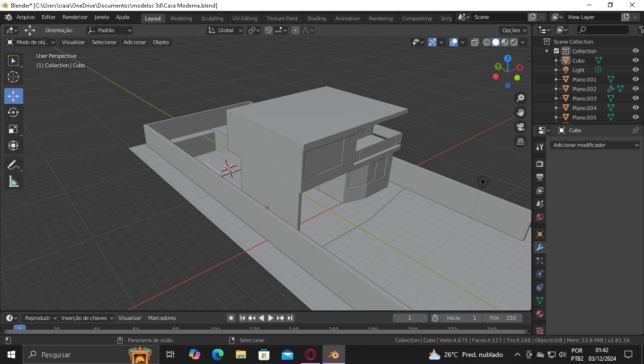Expand the Cubo item in the outliner
The image size is (644, 364).
557,60
